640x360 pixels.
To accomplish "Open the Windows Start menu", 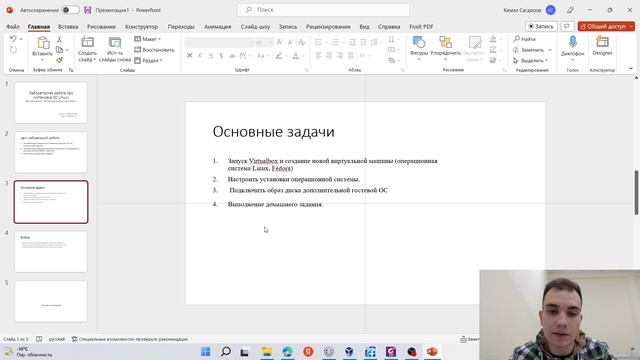I will click(206, 351).
